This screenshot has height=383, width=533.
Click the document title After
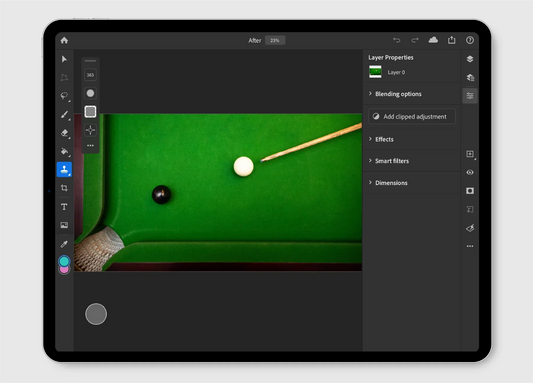tap(255, 40)
